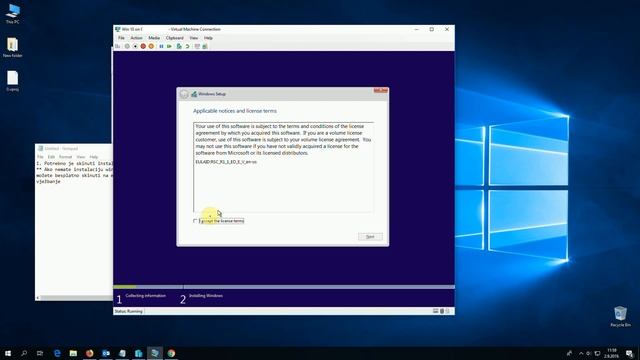Select the text document icon on desktop
The height and width of the screenshot is (360, 640).
[x=13, y=81]
